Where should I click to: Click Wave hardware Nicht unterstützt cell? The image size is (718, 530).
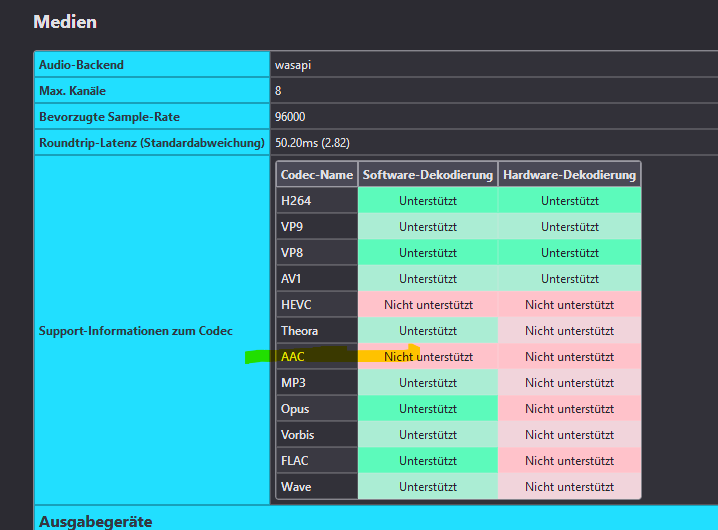point(569,486)
